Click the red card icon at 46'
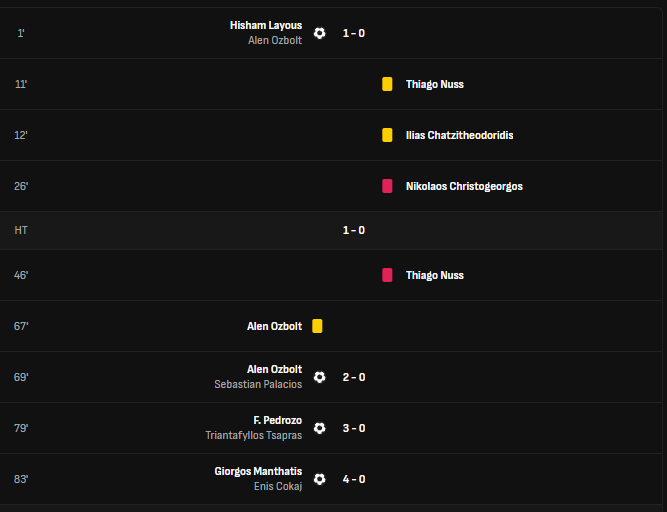 click(x=387, y=275)
